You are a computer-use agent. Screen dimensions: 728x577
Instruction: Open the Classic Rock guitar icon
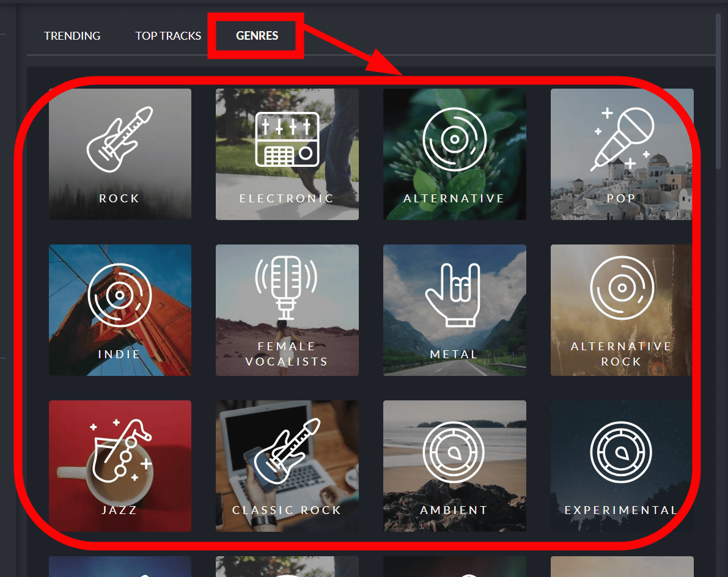(287, 450)
